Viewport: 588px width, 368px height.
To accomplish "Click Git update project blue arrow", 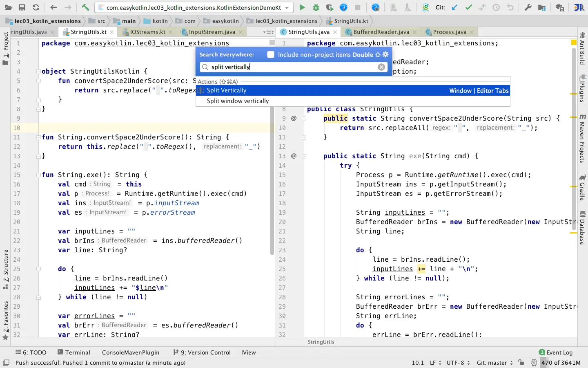I will (x=454, y=7).
